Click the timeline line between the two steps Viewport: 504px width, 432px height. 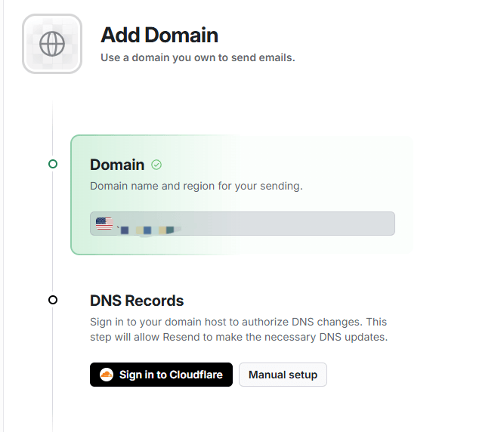53,234
